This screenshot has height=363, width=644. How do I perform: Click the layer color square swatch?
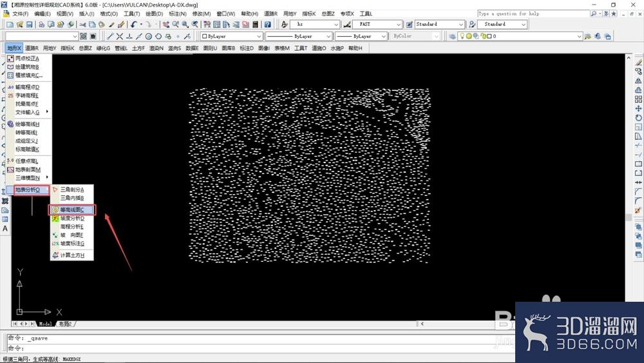(x=489, y=36)
